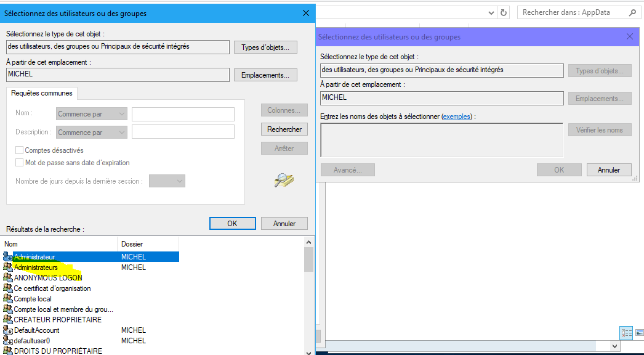Click the Arrêter button
644x355 pixels.
284,148
